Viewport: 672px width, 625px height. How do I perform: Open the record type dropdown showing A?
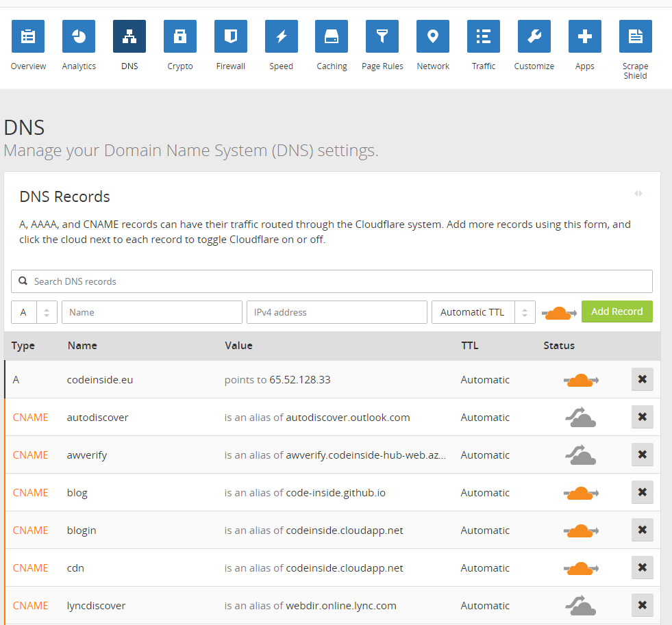(x=34, y=312)
